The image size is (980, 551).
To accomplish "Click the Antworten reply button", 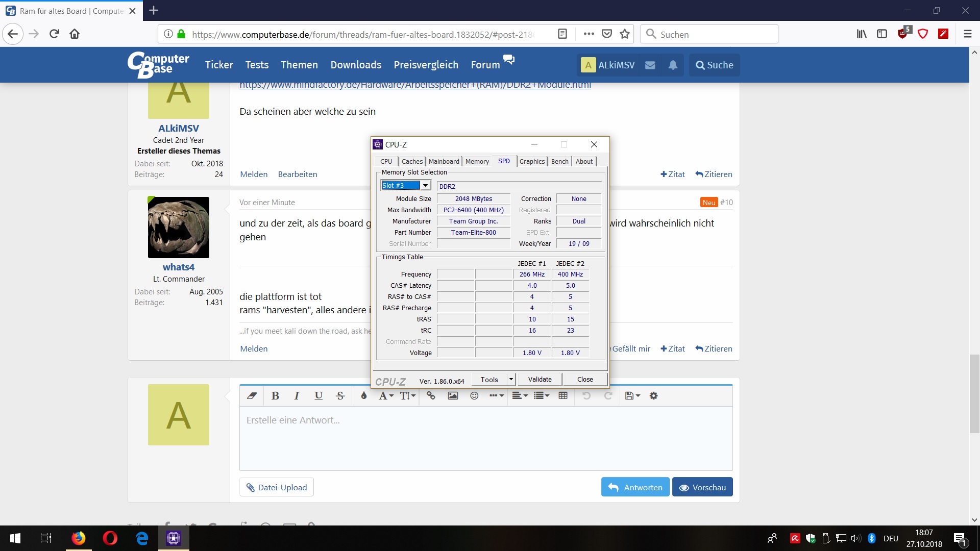I will click(x=635, y=487).
